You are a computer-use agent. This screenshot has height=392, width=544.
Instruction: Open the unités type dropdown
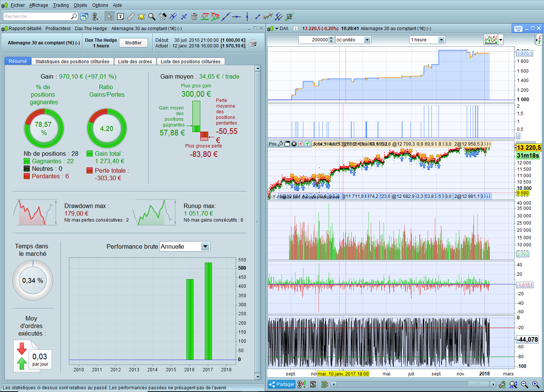(x=367, y=40)
